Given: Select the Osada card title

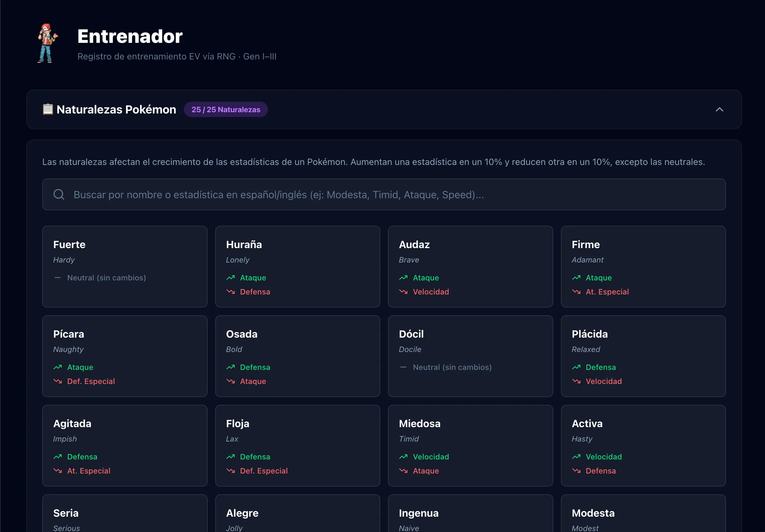Looking at the screenshot, I should pos(241,334).
